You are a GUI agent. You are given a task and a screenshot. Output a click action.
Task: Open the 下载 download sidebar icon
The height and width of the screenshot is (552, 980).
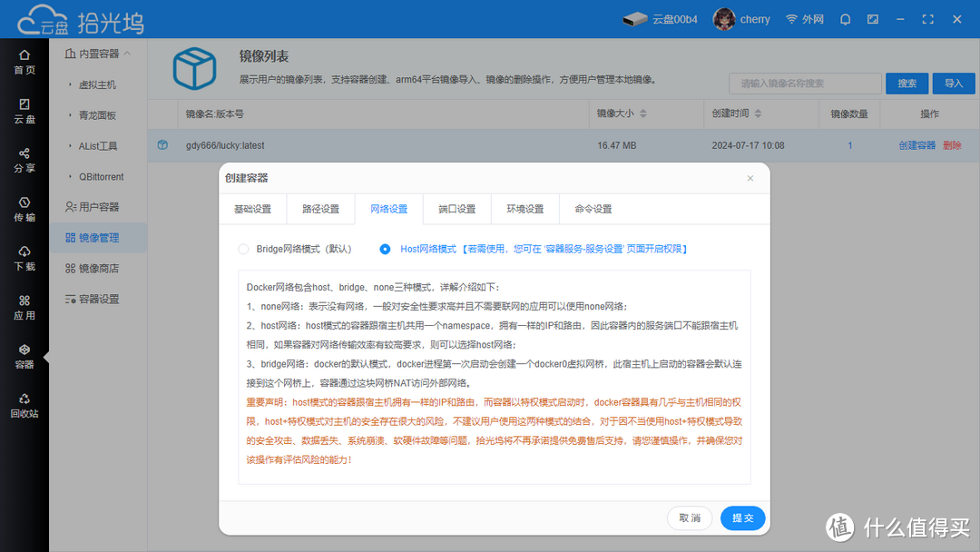pos(24,257)
